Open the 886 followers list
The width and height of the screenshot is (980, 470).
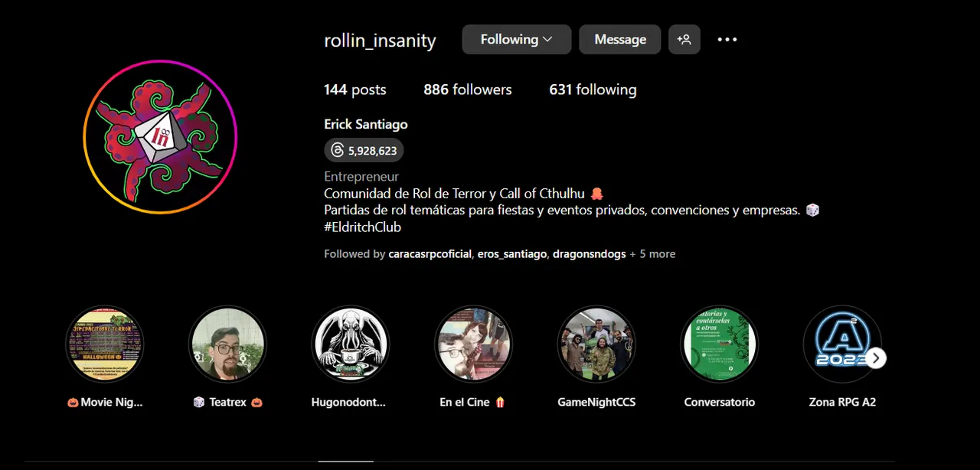[468, 90]
